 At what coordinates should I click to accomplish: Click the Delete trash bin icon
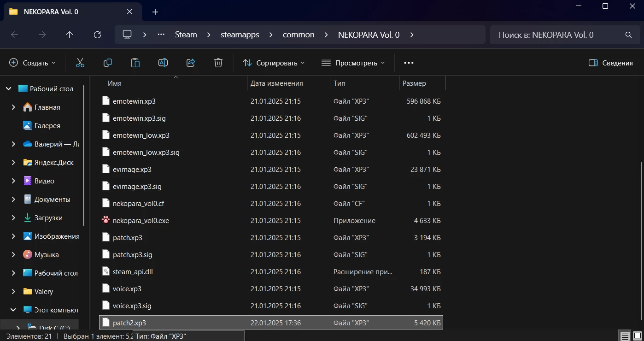tap(218, 63)
